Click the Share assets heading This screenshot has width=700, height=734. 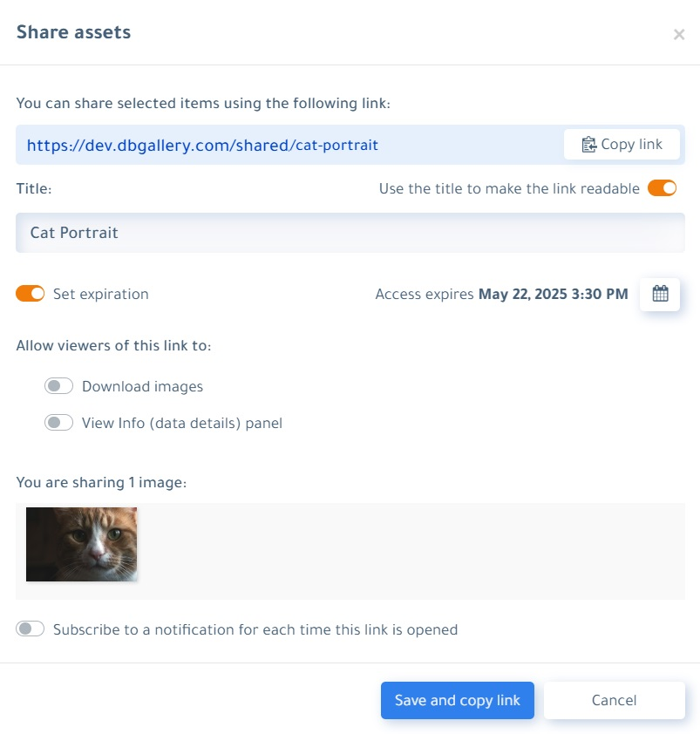[73, 32]
